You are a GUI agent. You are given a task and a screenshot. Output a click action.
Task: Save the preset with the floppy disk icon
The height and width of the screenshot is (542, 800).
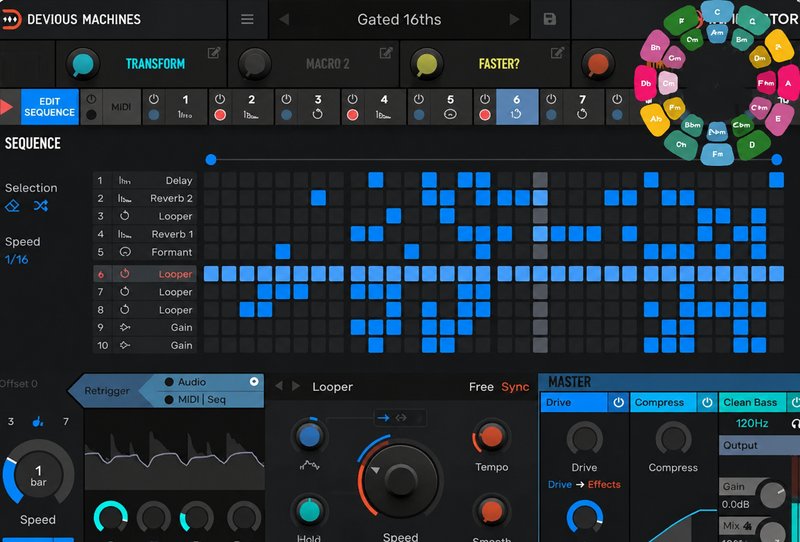point(549,19)
